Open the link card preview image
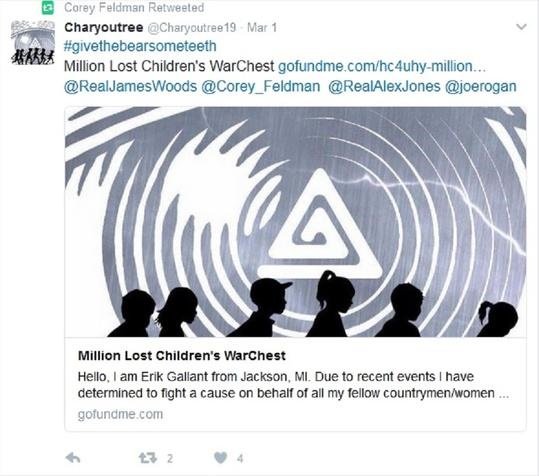The width and height of the screenshot is (539, 476). pos(295,222)
